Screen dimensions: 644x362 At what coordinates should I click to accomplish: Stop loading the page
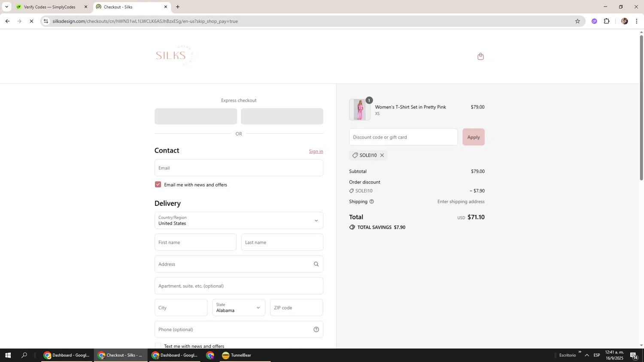tap(31, 21)
